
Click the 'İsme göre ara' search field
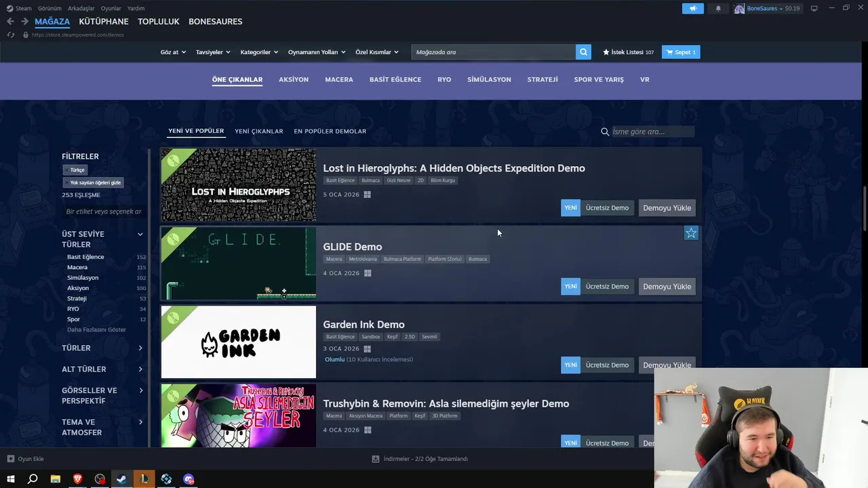(x=652, y=131)
